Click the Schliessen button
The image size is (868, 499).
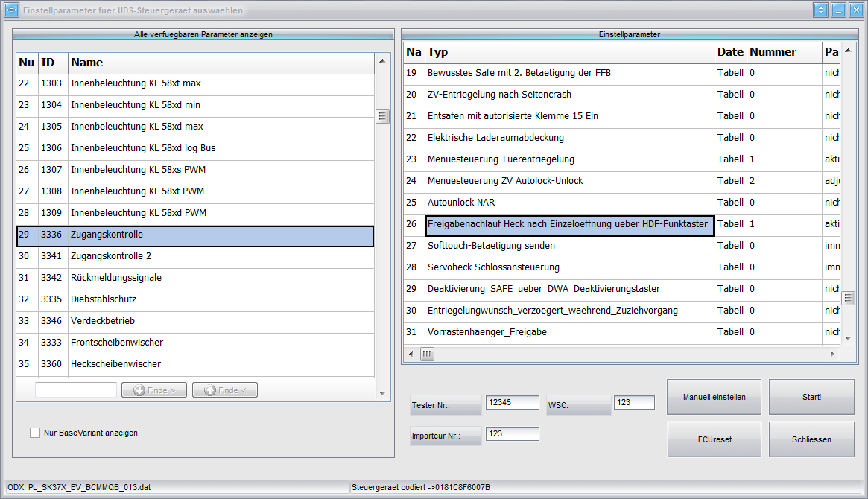pos(811,439)
